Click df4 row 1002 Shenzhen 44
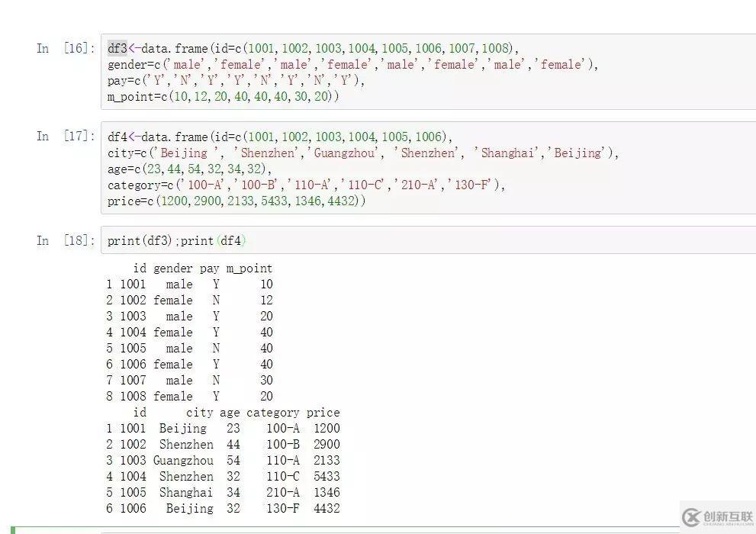The image size is (756, 534). (224, 444)
